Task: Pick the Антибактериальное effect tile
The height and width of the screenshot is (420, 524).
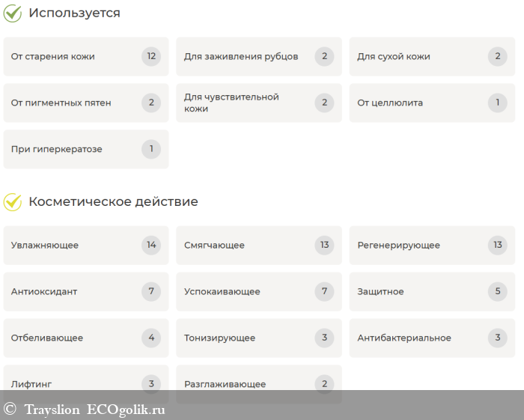Action: [x=404, y=338]
